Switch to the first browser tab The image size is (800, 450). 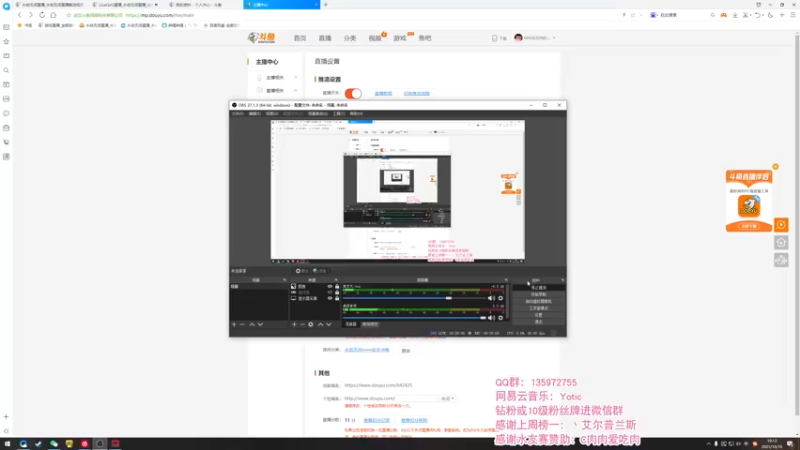pyautogui.click(x=49, y=5)
